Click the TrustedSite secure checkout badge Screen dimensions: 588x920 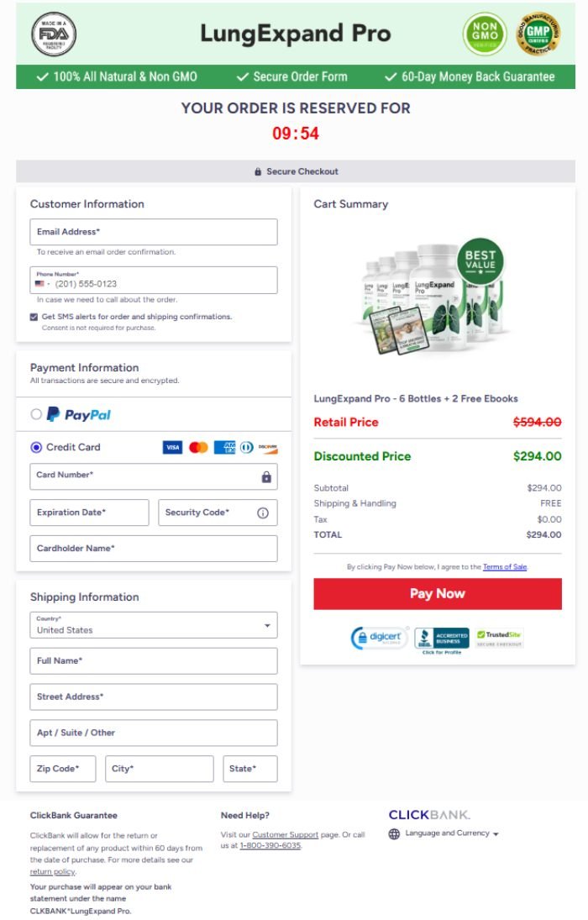tap(499, 635)
